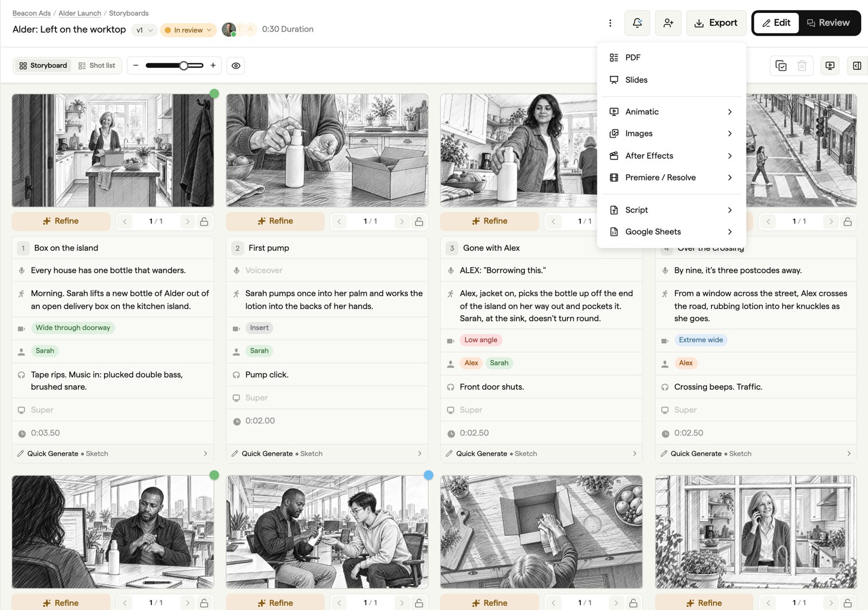This screenshot has height=610, width=868.
Task: Choose Script in the export menu
Action: (x=671, y=210)
